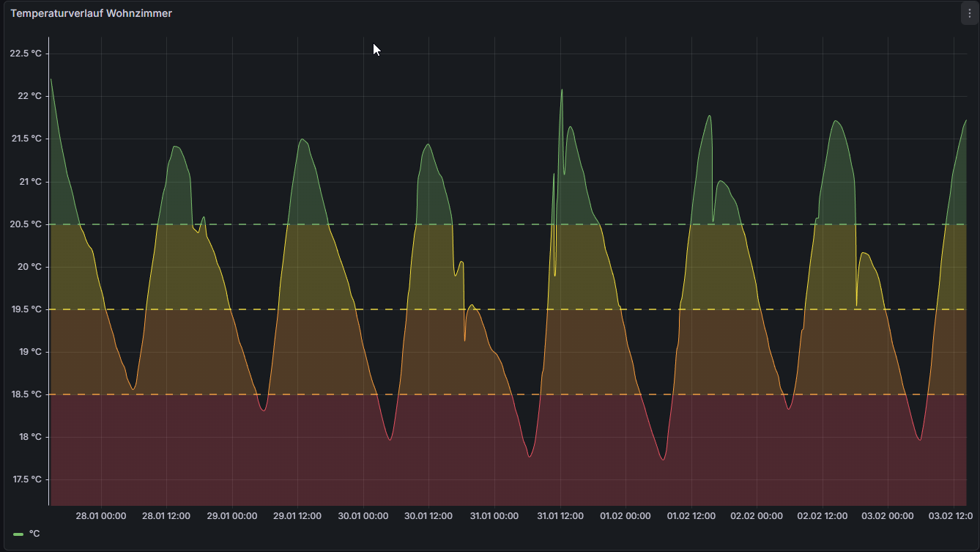This screenshot has height=552, width=980.
Task: Toggle the °C series legend label
Action: point(34,534)
